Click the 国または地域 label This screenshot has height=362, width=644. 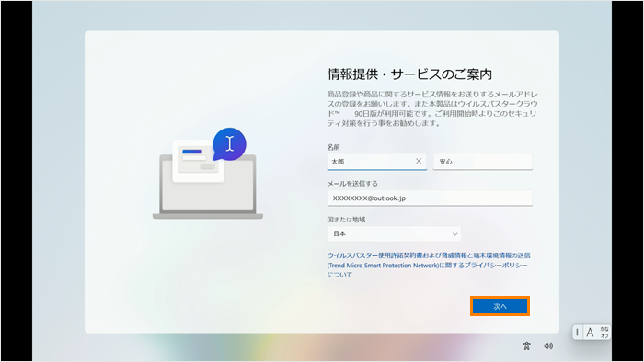click(x=346, y=220)
